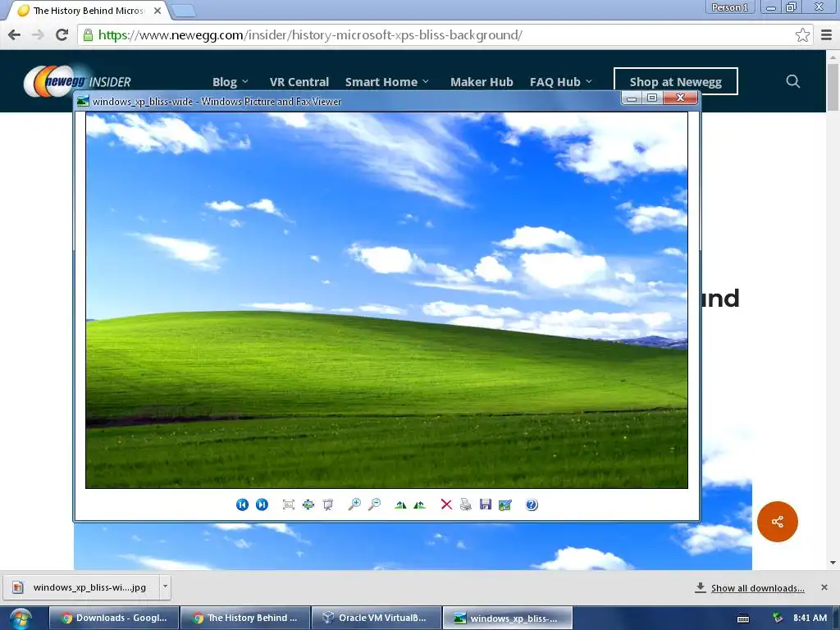Click the 8:41 AM clock
840x630 pixels.
[810, 619]
